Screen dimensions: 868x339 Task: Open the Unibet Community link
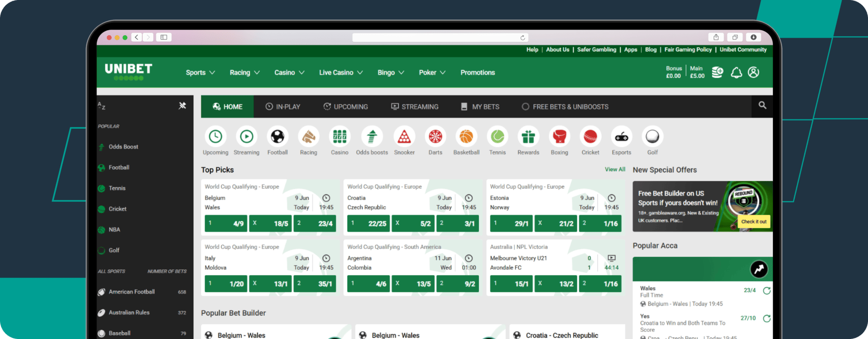743,50
